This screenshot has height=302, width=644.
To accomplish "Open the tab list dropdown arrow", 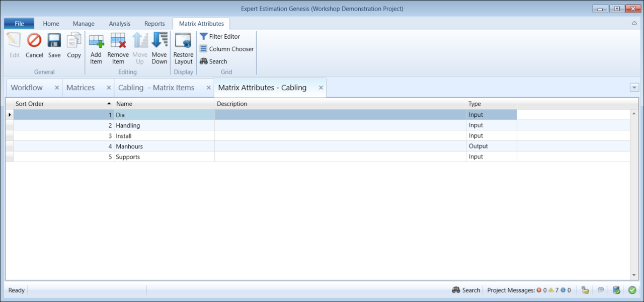I will (x=634, y=88).
